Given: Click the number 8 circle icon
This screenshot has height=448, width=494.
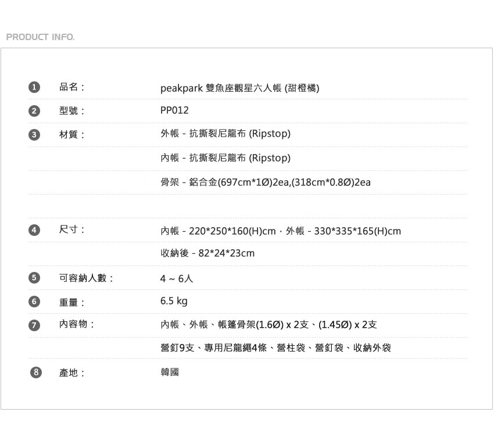Looking at the screenshot, I should pyautogui.click(x=36, y=372).
